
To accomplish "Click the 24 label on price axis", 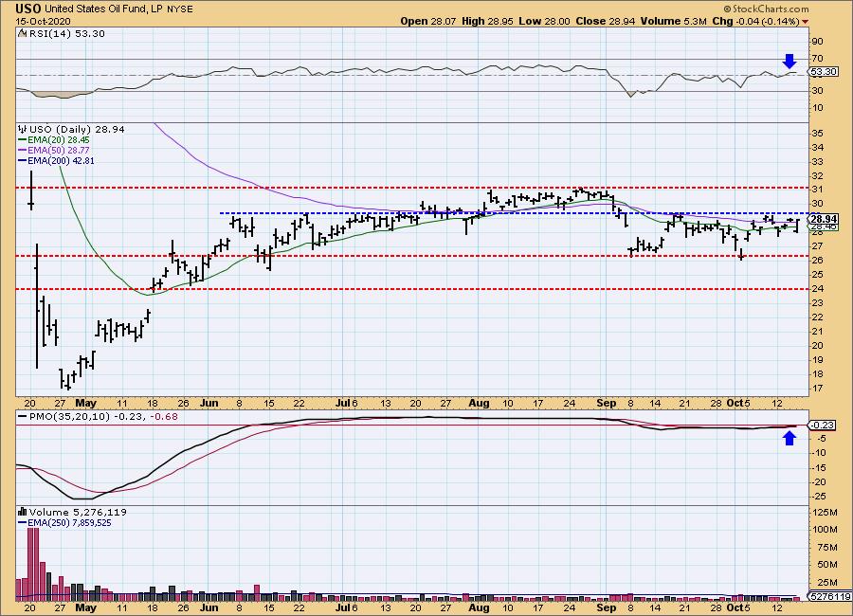I will (x=817, y=288).
